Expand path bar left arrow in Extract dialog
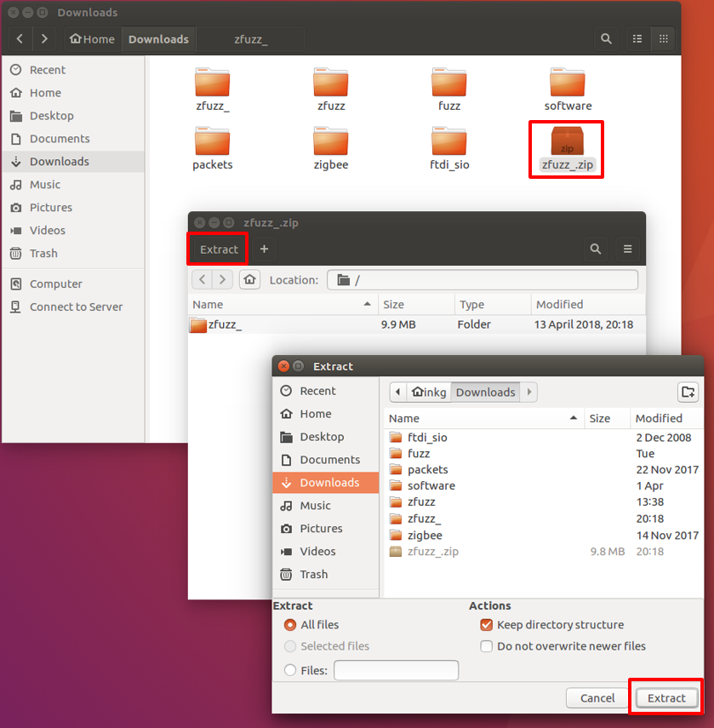 point(397,392)
